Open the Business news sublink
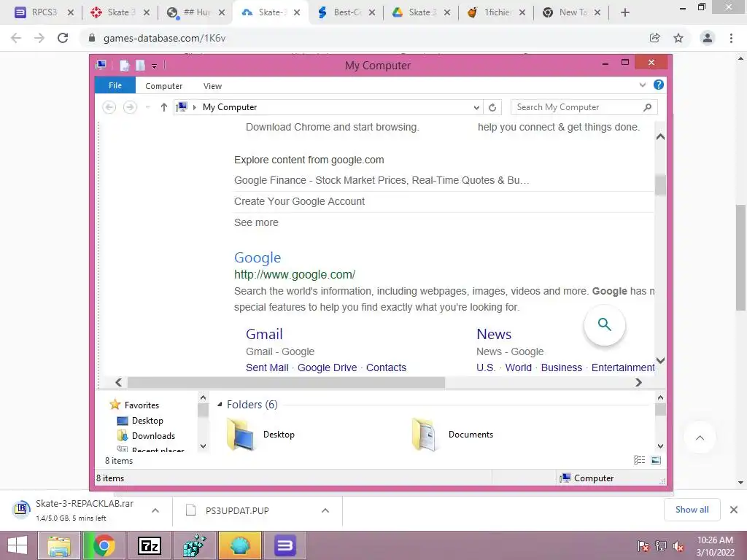Viewport: 747px width, 560px height. [562, 367]
